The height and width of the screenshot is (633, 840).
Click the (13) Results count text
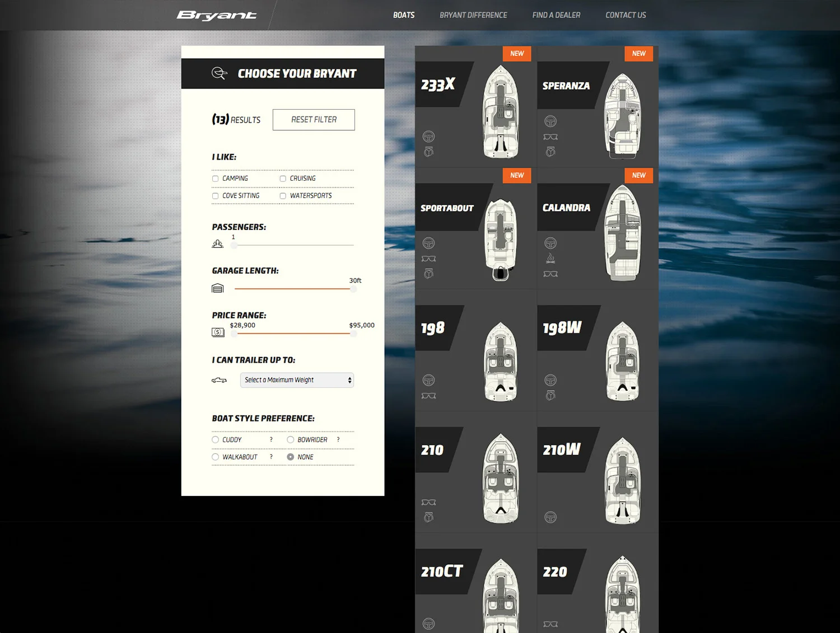[236, 119]
